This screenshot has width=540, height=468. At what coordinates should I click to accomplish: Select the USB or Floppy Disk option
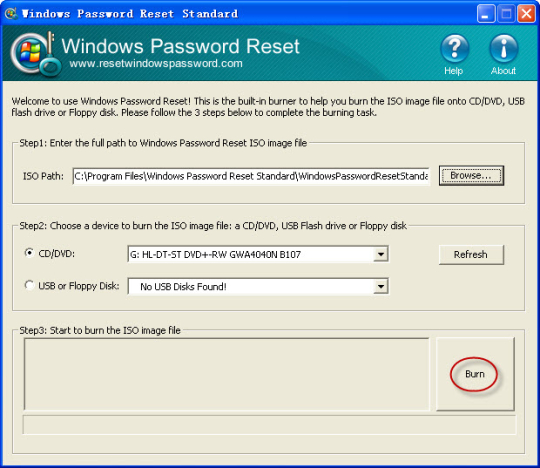pyautogui.click(x=30, y=285)
